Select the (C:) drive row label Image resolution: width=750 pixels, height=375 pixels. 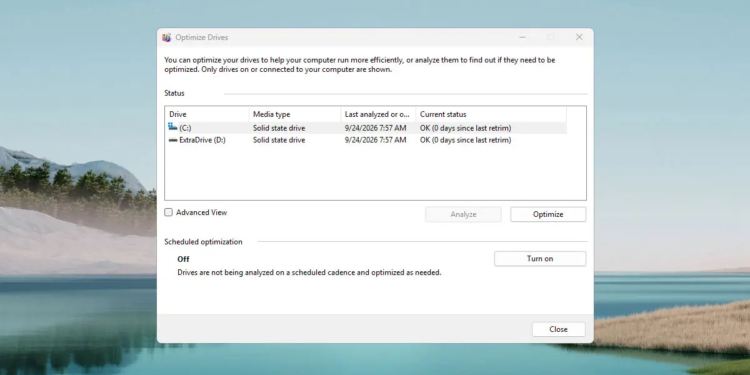click(x=185, y=128)
